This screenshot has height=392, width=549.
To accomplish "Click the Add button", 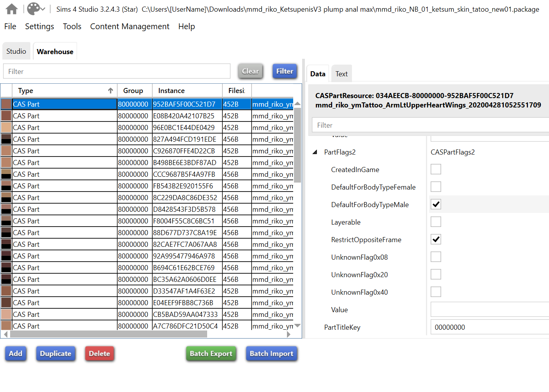I will 16,353.
